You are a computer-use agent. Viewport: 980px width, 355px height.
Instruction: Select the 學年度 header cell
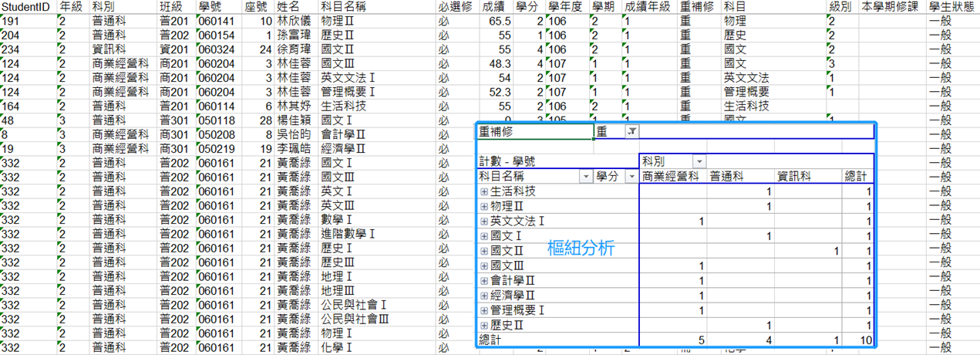(x=567, y=6)
